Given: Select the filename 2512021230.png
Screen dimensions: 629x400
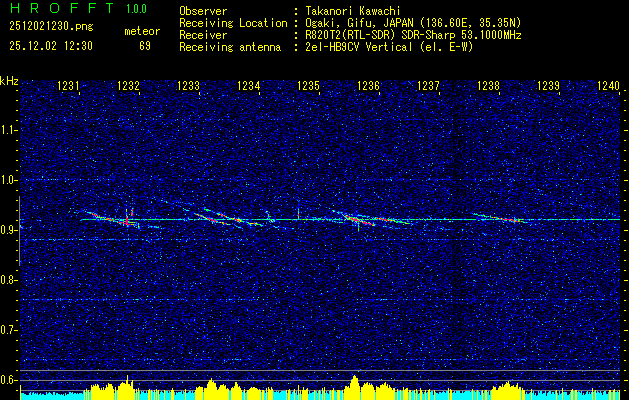Looking at the screenshot, I should [51, 26].
